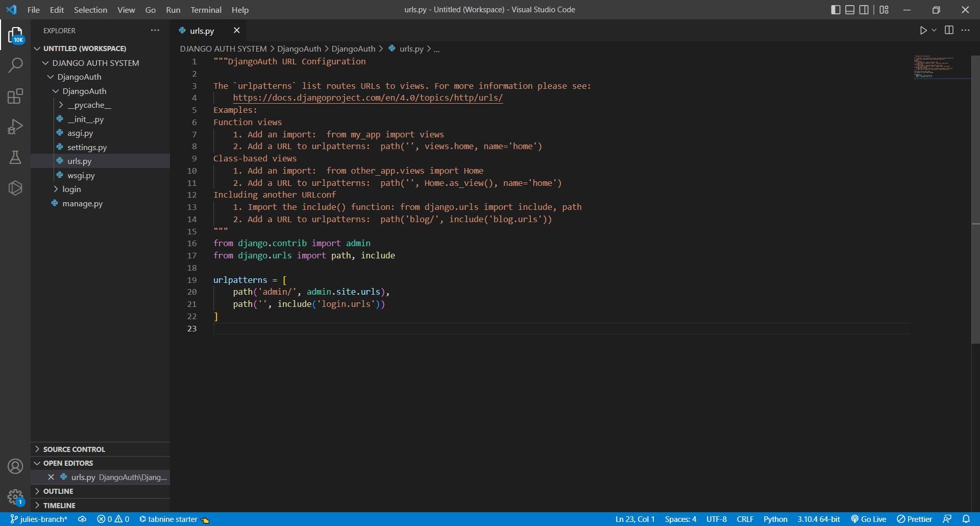Open the Testing flask icon
The image size is (980, 526).
pyautogui.click(x=15, y=157)
